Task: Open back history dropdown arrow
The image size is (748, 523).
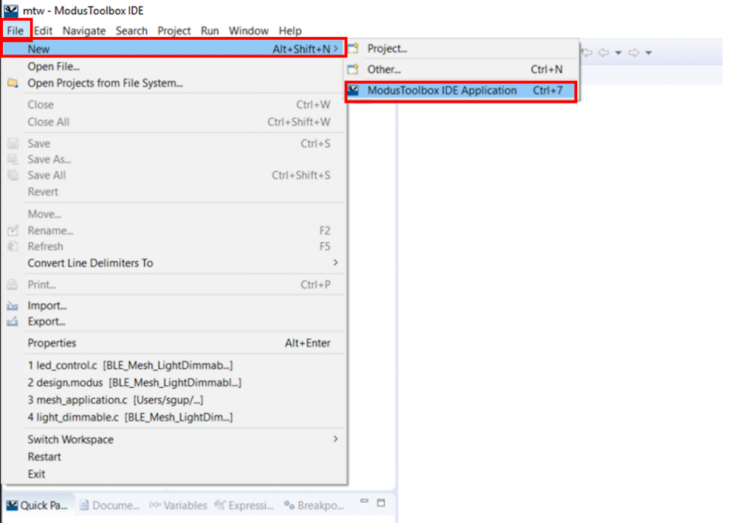Action: tap(618, 53)
